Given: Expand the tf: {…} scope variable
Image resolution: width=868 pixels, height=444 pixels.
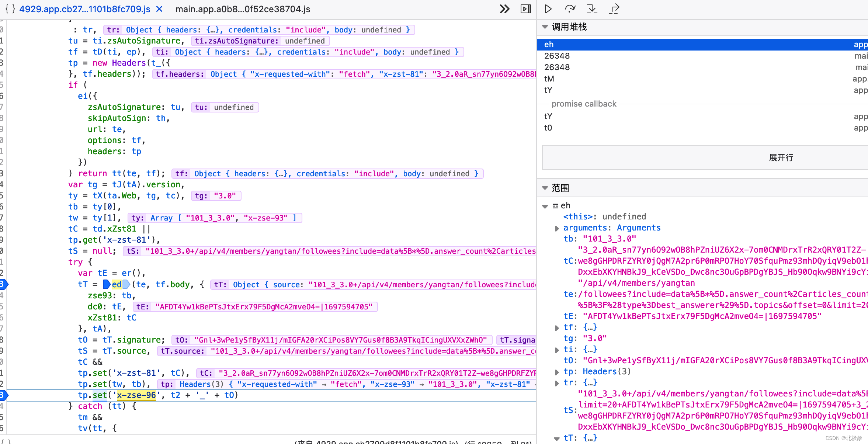Looking at the screenshot, I should coord(557,327).
